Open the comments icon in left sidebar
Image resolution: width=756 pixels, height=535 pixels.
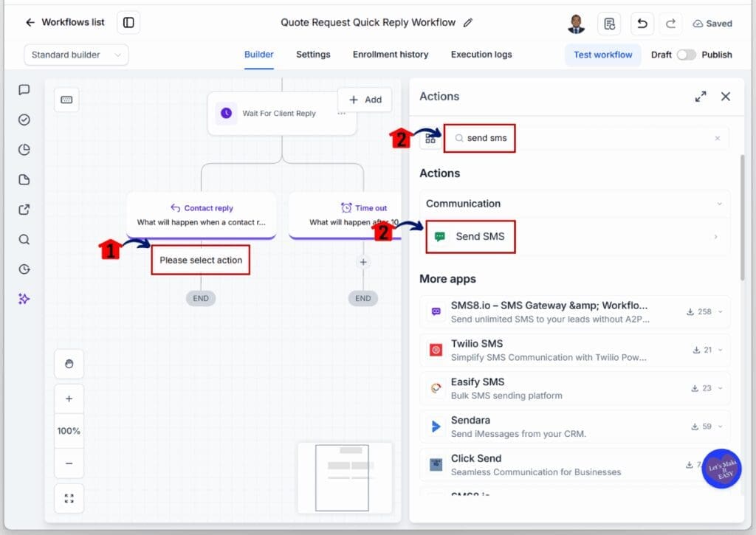click(24, 89)
